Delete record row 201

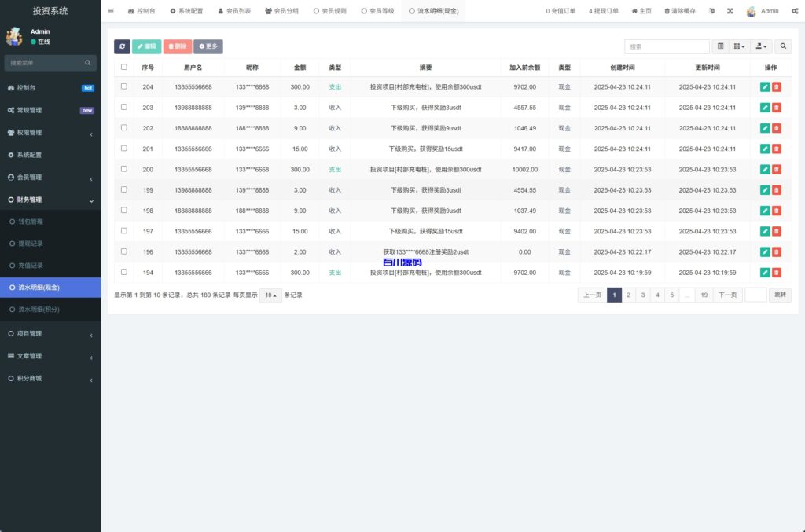coord(776,149)
